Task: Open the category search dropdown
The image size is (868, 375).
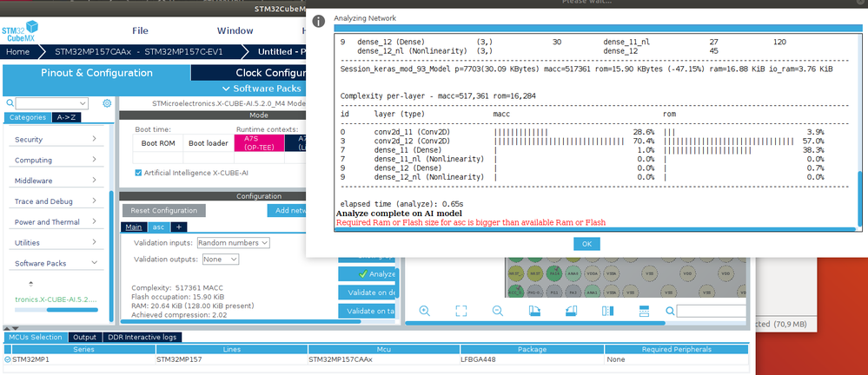Action: click(x=83, y=103)
